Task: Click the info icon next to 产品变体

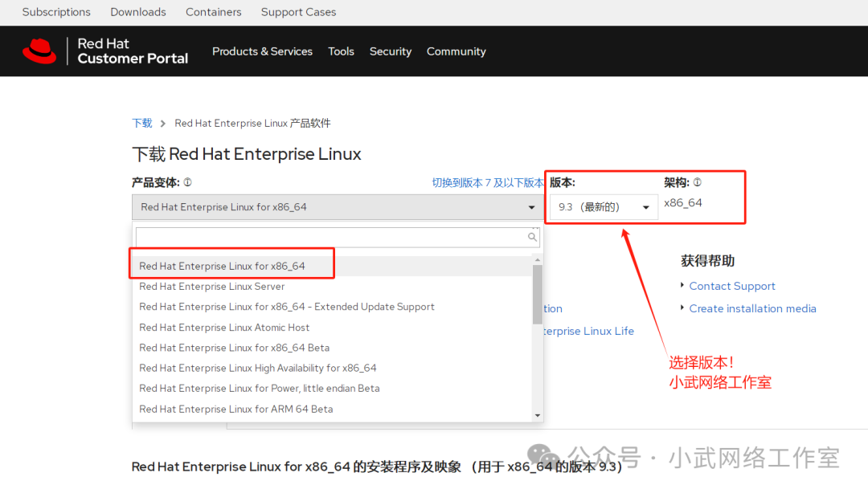Action: pos(187,182)
